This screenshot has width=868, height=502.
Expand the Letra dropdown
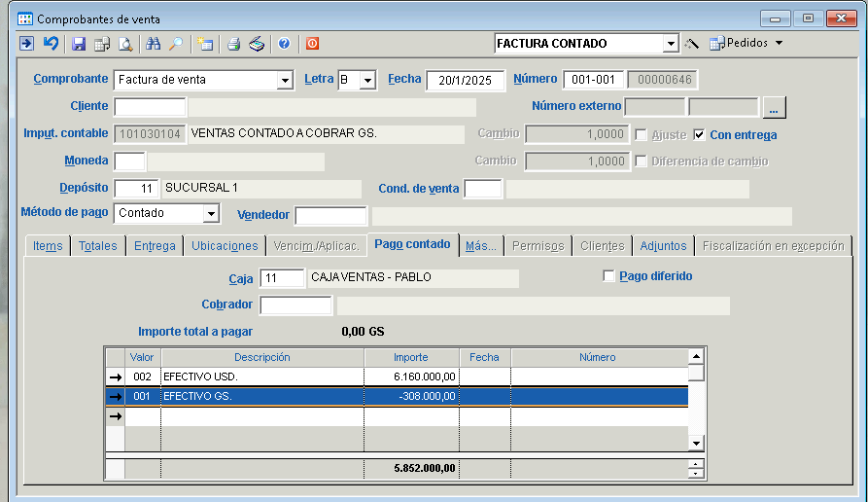(x=367, y=81)
